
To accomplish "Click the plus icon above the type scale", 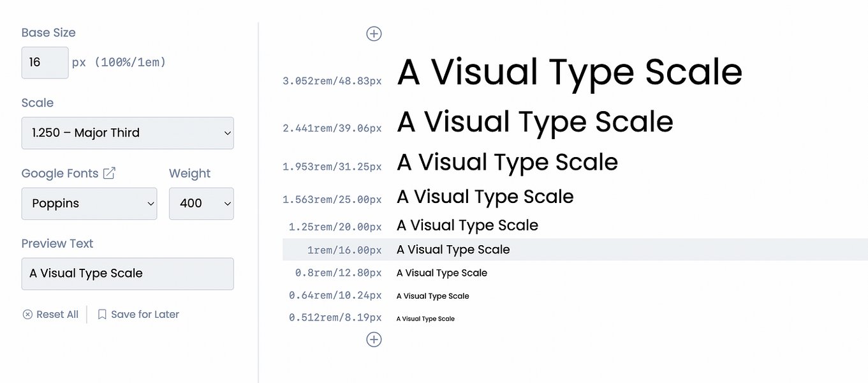I will 374,33.
